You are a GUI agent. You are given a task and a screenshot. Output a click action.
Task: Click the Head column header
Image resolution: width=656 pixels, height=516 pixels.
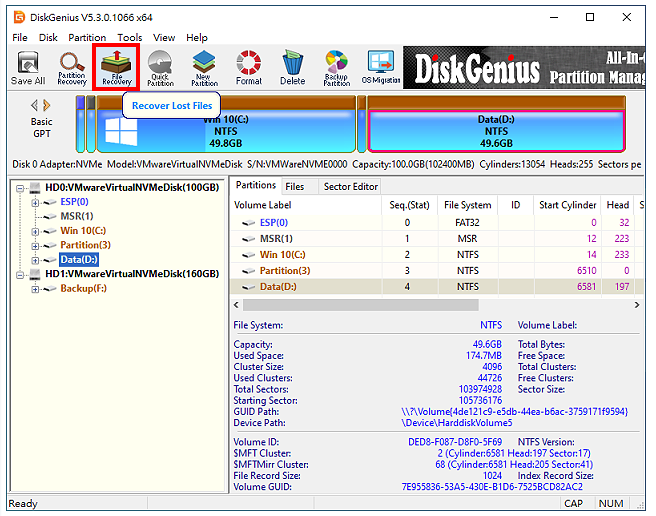click(618, 205)
